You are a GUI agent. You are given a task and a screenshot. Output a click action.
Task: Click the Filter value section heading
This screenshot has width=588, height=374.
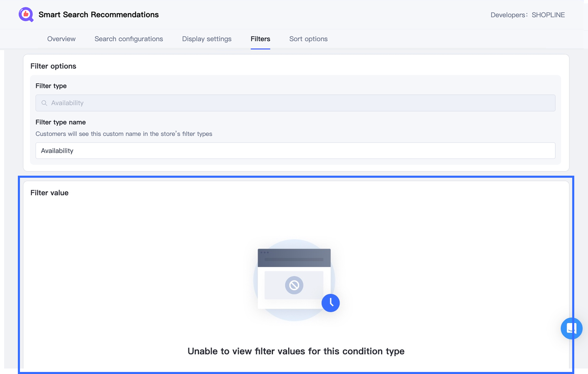[49, 193]
